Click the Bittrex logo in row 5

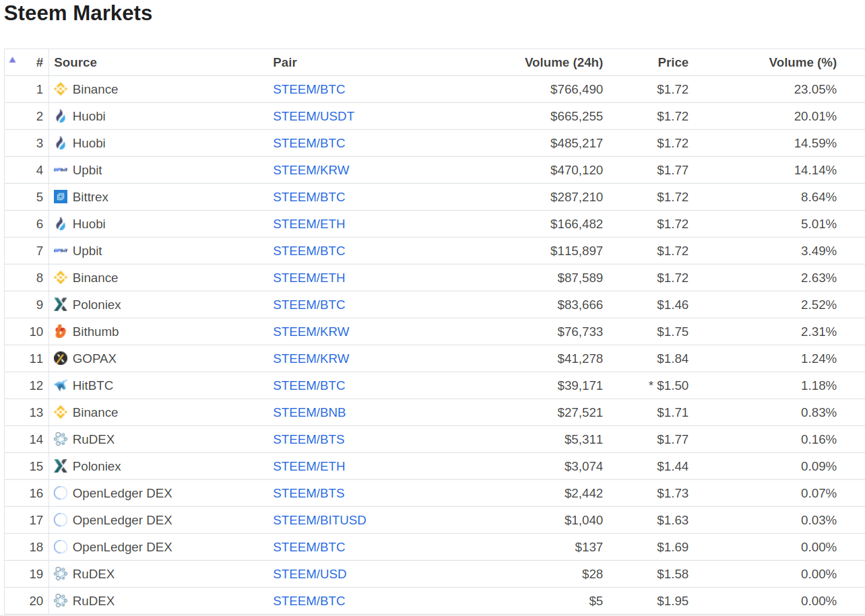click(x=61, y=197)
